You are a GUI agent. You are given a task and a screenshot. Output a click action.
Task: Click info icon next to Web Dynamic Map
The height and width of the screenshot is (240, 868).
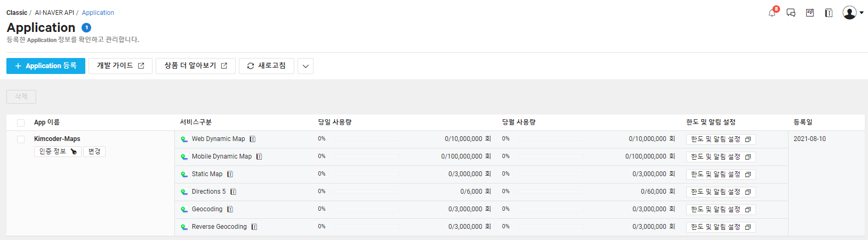[x=253, y=139]
